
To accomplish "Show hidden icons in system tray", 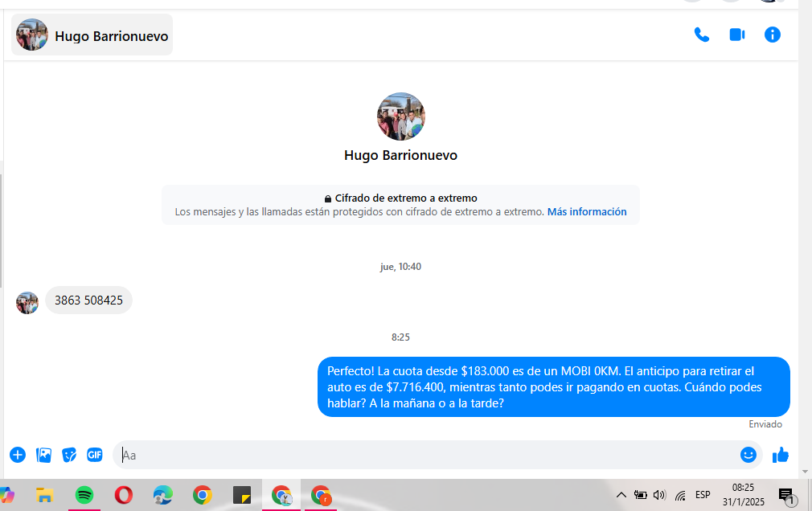I will (x=621, y=495).
